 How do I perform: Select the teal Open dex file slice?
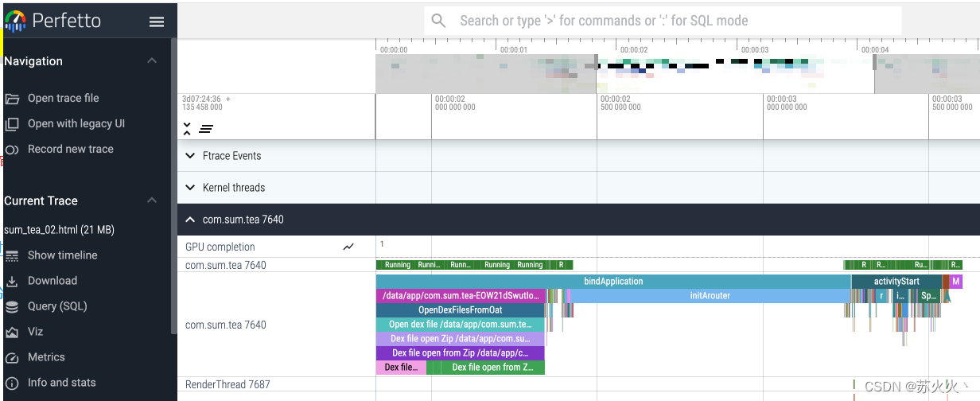461,325
